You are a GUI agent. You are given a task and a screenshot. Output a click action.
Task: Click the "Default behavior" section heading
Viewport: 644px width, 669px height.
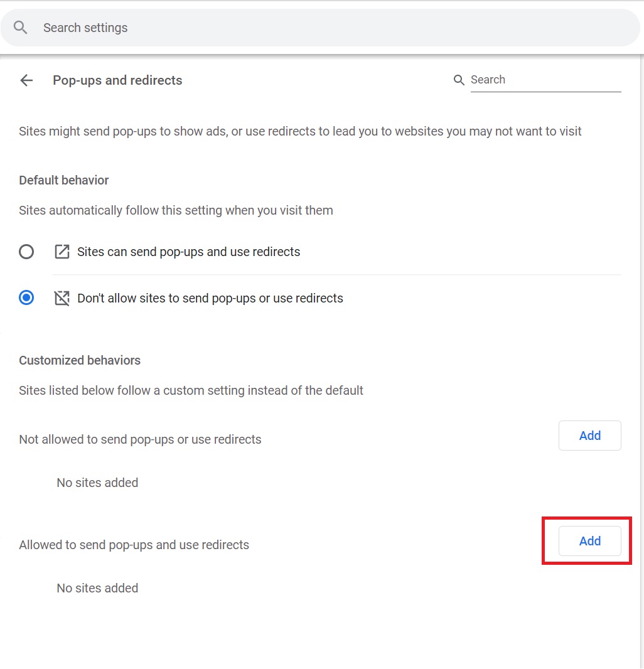click(x=64, y=180)
